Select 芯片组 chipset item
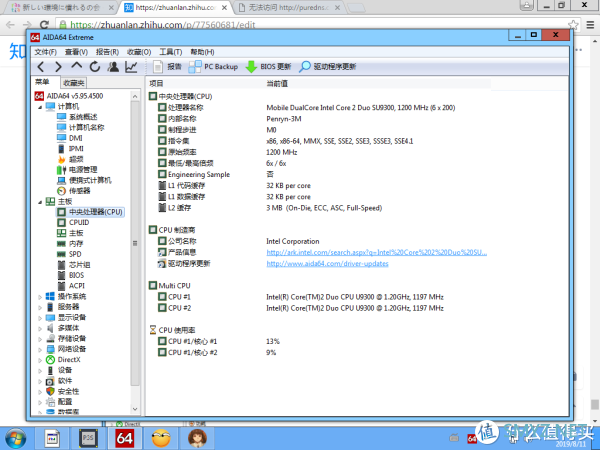 (x=74, y=264)
